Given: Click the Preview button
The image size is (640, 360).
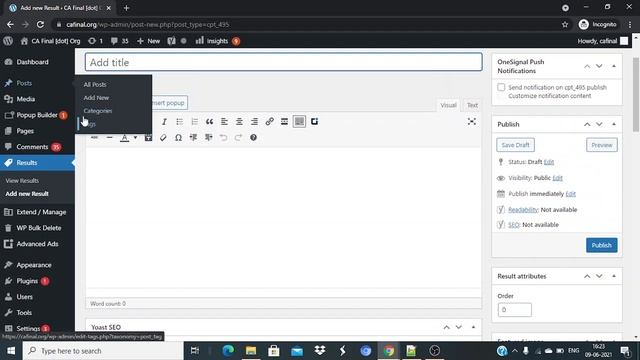Looking at the screenshot, I should click(602, 145).
